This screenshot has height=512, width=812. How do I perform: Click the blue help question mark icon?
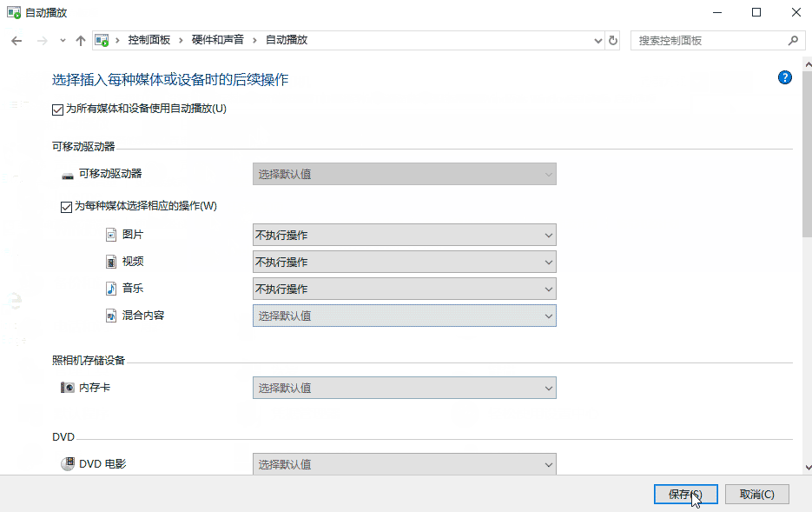coord(785,77)
